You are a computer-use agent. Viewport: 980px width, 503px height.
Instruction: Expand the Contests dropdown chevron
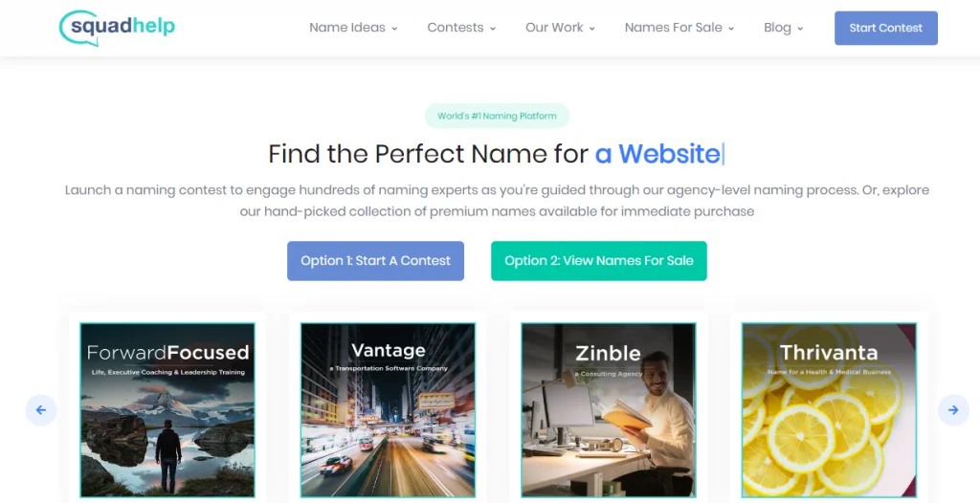click(x=493, y=29)
